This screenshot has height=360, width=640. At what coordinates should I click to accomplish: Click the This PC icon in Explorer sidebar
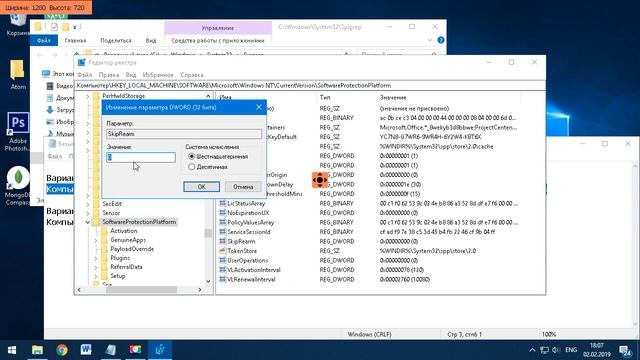coord(46,74)
